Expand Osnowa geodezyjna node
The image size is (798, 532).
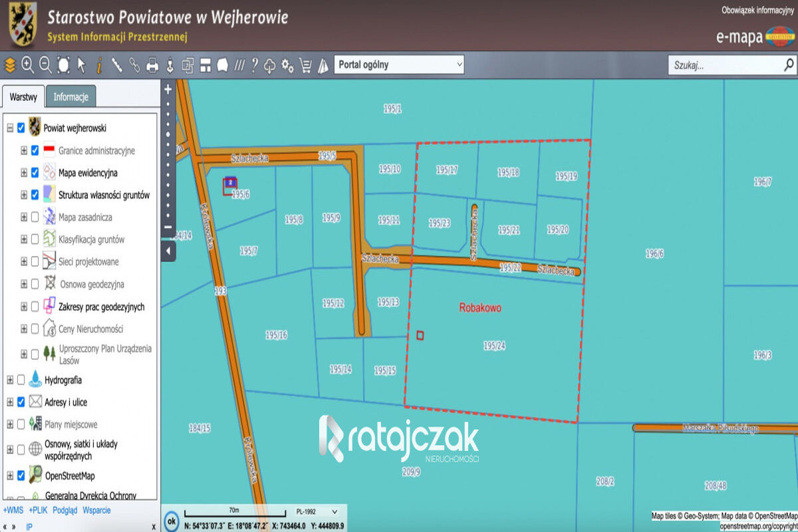click(x=24, y=284)
